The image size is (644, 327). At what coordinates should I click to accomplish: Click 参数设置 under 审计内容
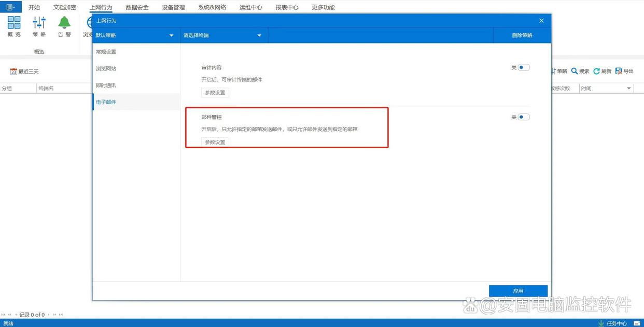[215, 93]
